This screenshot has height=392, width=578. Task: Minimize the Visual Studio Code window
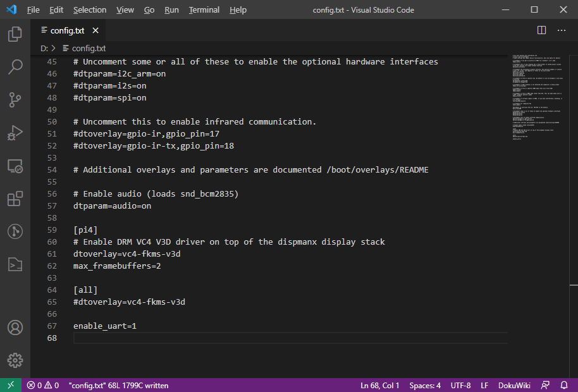click(505, 9)
